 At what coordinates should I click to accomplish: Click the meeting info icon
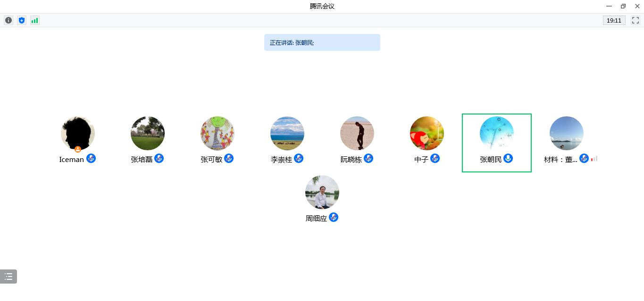pyautogui.click(x=8, y=20)
